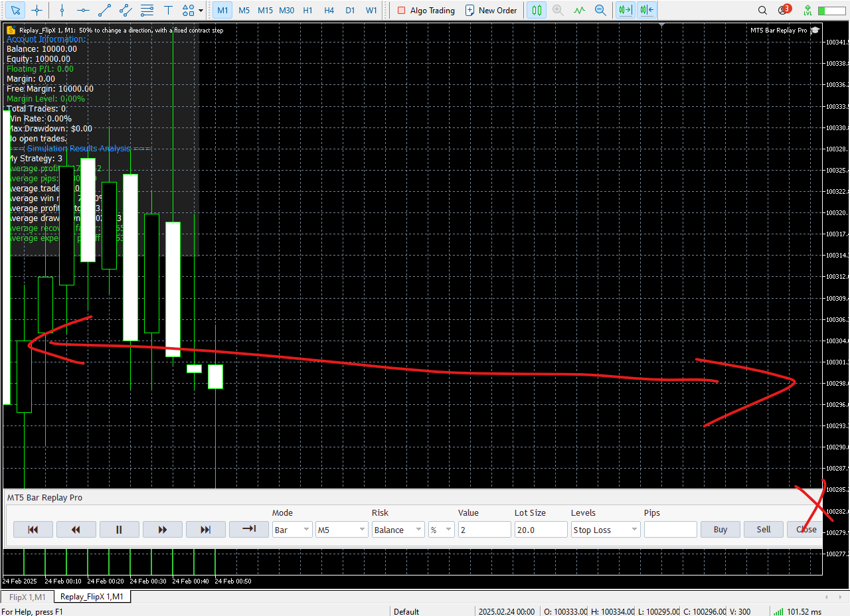
Task: Switch chart to M5 timeframe
Action: [x=244, y=10]
